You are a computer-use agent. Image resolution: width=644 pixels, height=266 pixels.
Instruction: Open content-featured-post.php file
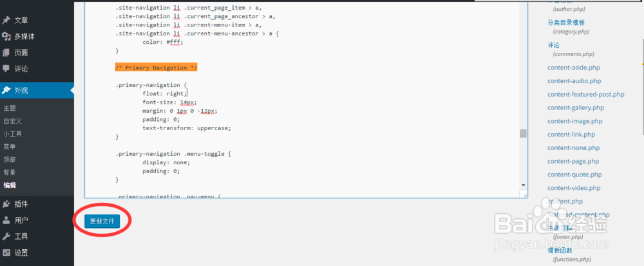[585, 95]
